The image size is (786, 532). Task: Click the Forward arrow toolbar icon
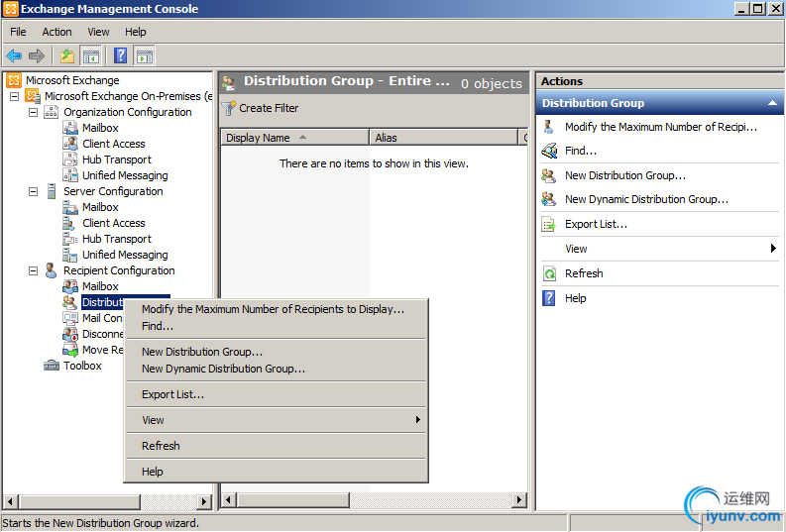37,55
